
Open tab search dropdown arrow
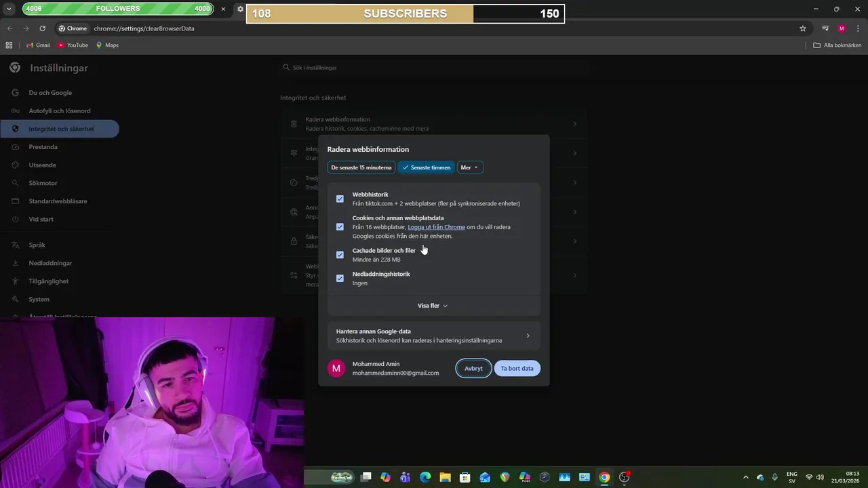[9, 9]
